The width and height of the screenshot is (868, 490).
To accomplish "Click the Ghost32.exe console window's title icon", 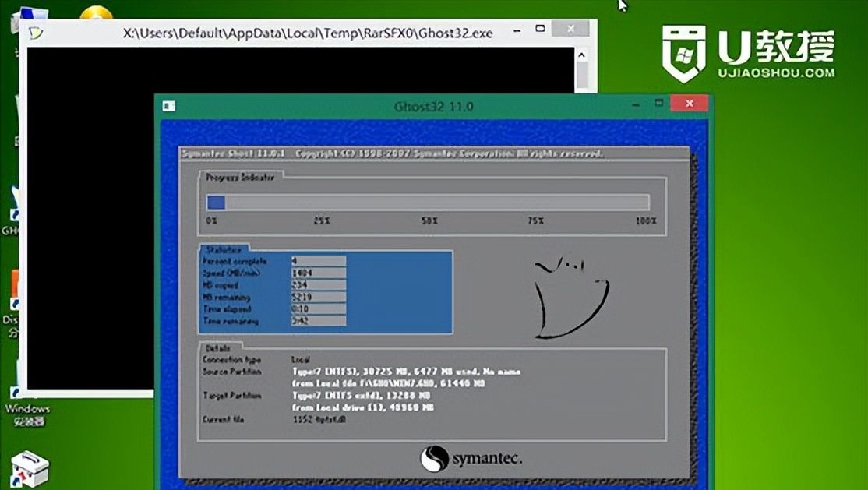I will [x=36, y=33].
